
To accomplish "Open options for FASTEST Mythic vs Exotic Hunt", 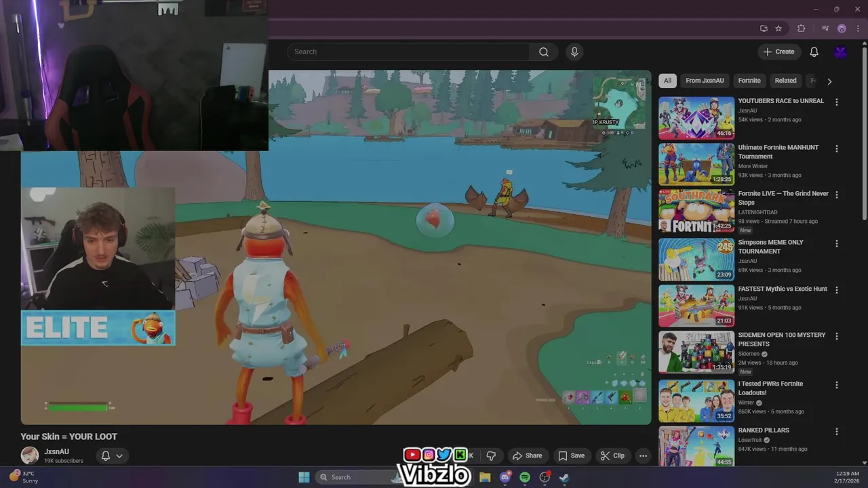I will 836,290.
